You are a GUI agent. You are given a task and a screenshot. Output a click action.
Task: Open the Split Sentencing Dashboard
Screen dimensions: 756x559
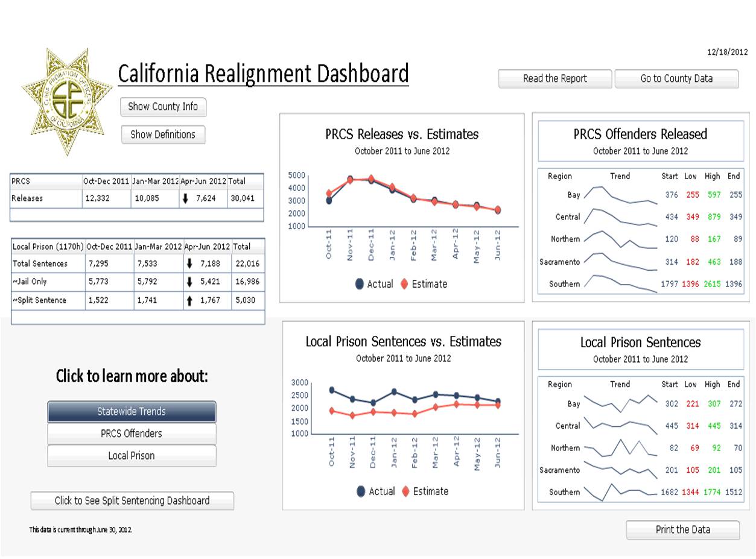132,501
